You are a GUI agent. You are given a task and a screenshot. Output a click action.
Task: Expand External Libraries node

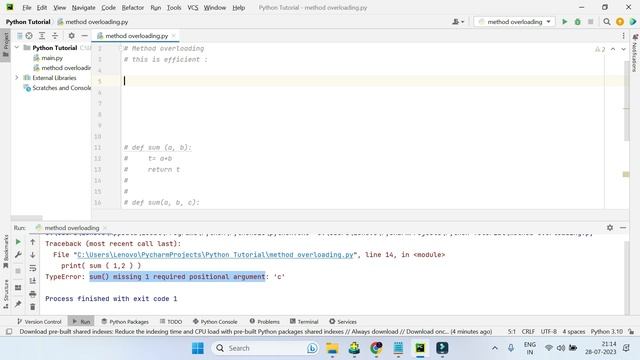pos(17,78)
